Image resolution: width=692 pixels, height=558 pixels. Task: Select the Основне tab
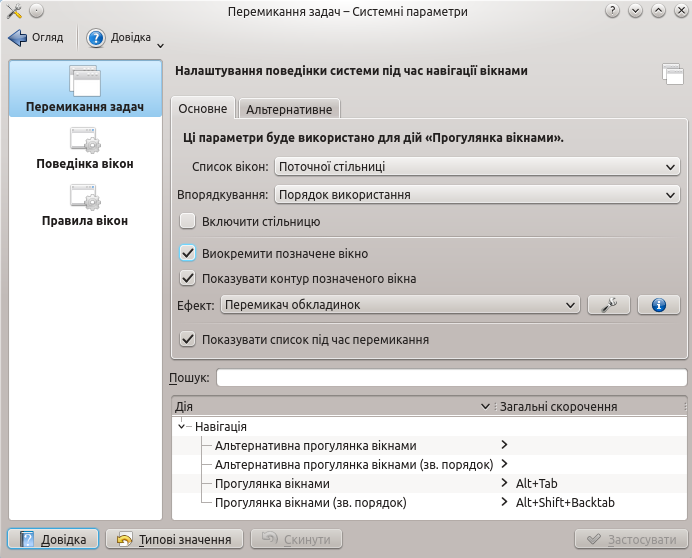click(203, 109)
